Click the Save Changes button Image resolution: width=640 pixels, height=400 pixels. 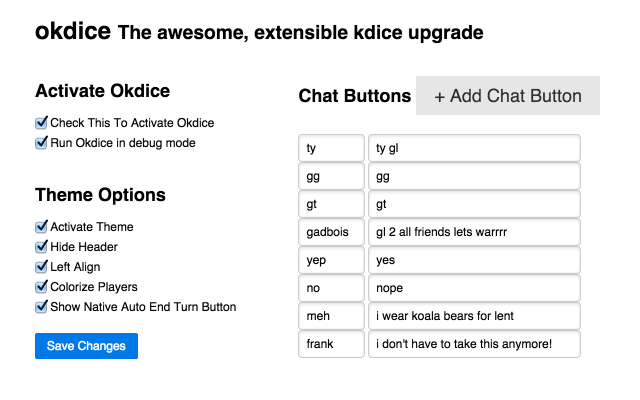86,346
